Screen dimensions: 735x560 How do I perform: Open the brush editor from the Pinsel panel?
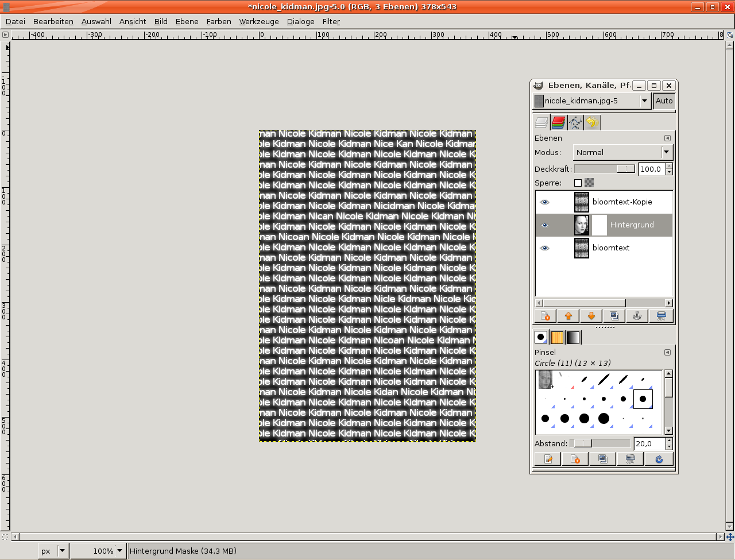[x=548, y=459]
